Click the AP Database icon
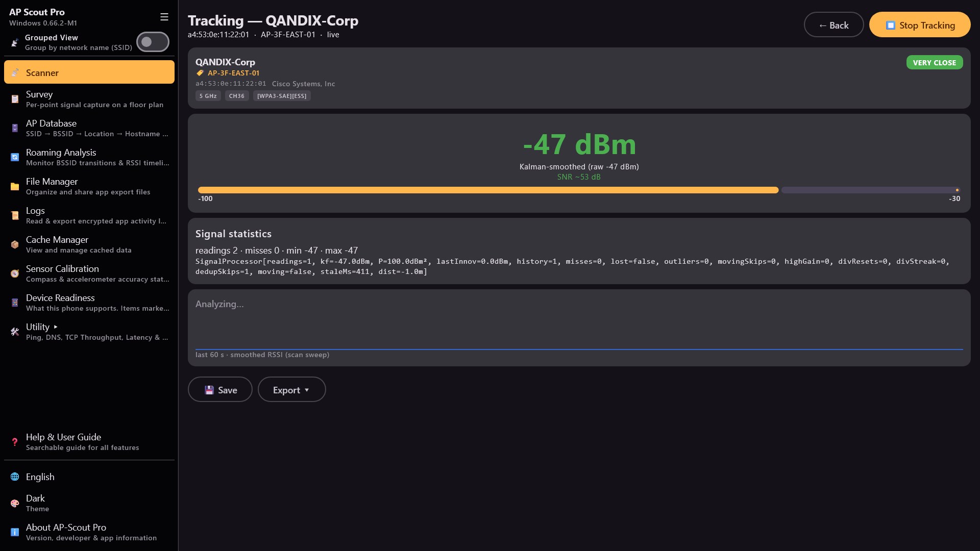The image size is (980, 551). click(15, 128)
